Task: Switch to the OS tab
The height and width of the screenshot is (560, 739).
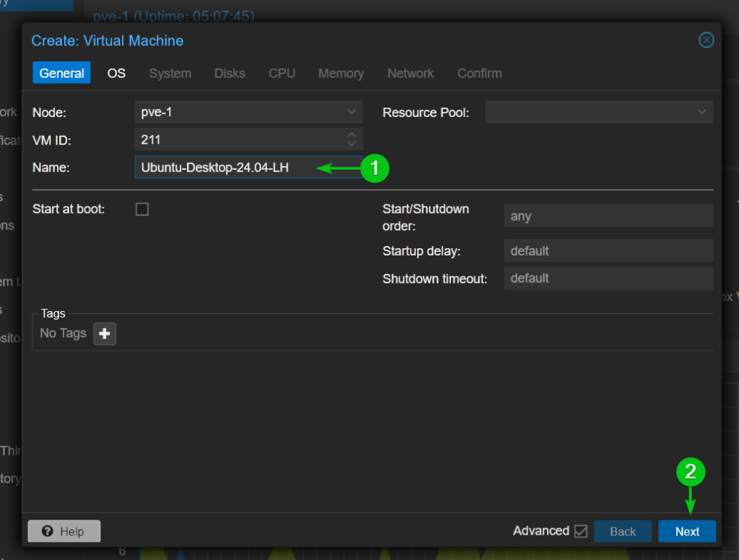Action: (116, 73)
